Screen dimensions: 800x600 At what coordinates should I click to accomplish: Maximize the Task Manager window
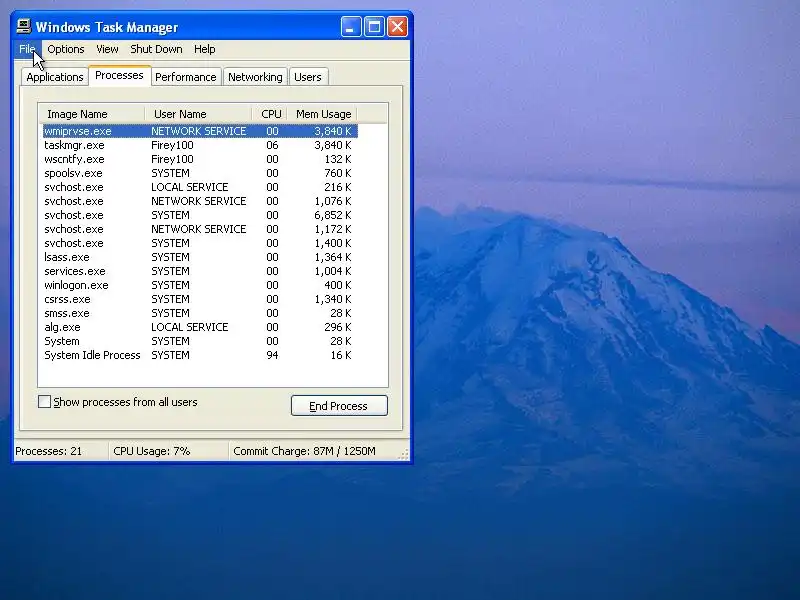click(374, 27)
